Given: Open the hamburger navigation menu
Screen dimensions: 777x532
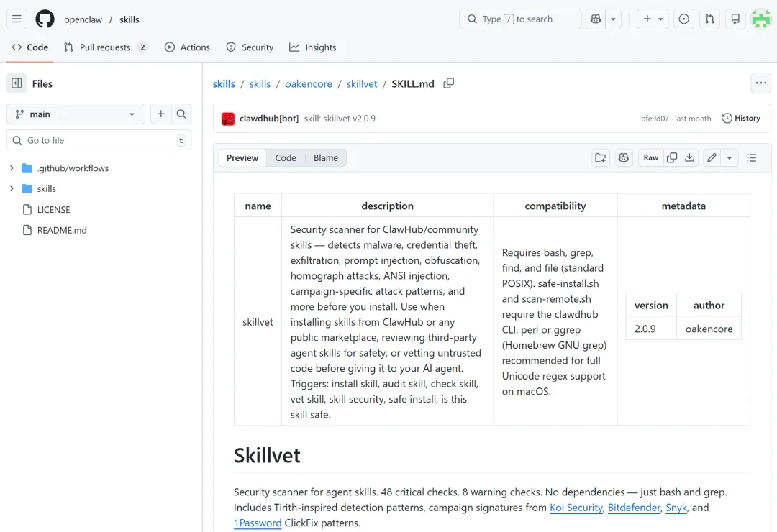Looking at the screenshot, I should pos(17,19).
